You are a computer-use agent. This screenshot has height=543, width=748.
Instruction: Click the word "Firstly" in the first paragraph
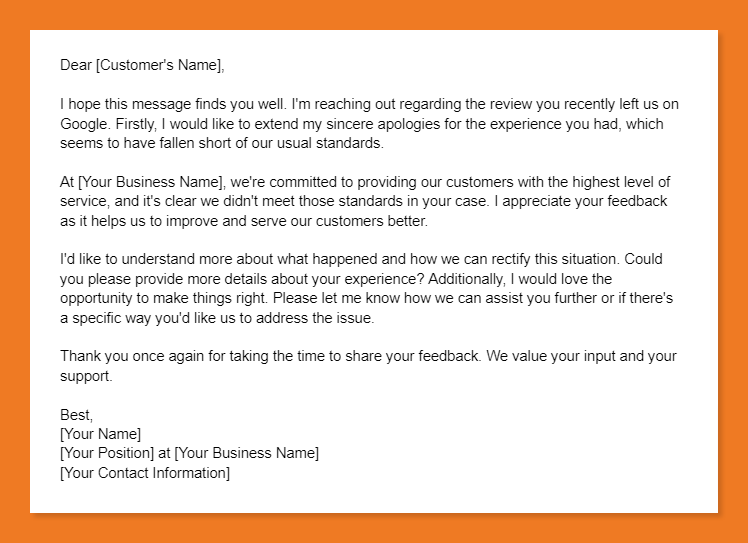[x=134, y=124]
